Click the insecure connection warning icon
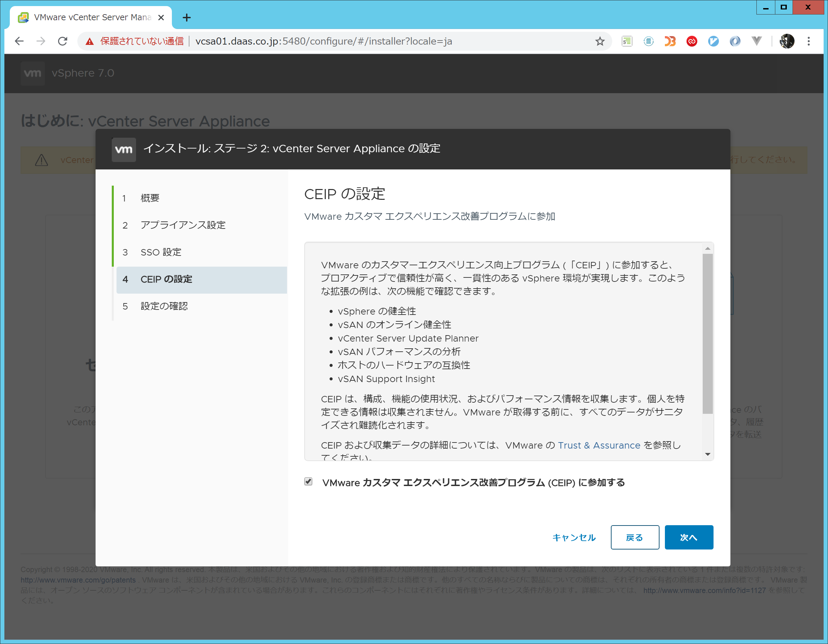828x644 pixels. [89, 41]
